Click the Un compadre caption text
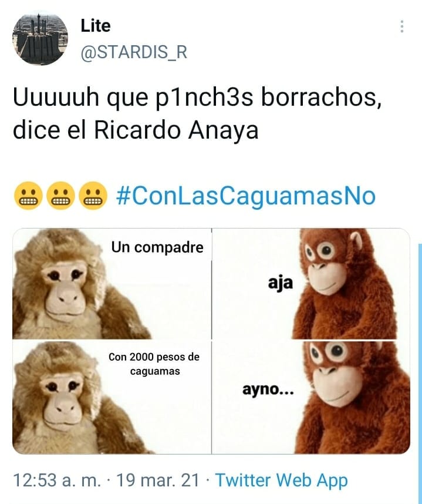Screen dimensions: 422x504 pos(157,247)
